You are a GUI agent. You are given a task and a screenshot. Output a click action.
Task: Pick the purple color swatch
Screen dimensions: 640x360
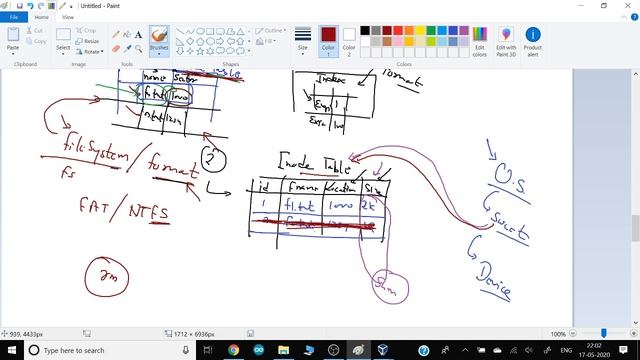pyautogui.click(x=464, y=31)
